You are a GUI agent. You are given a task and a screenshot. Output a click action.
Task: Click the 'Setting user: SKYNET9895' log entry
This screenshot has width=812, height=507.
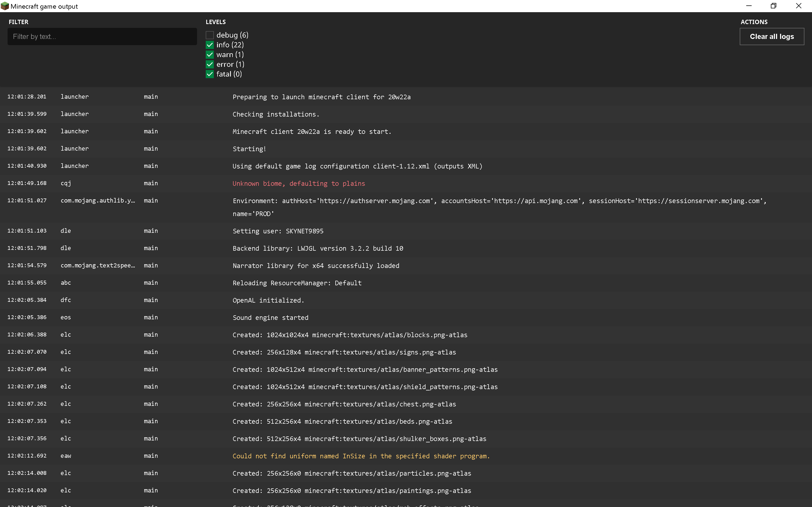278,231
